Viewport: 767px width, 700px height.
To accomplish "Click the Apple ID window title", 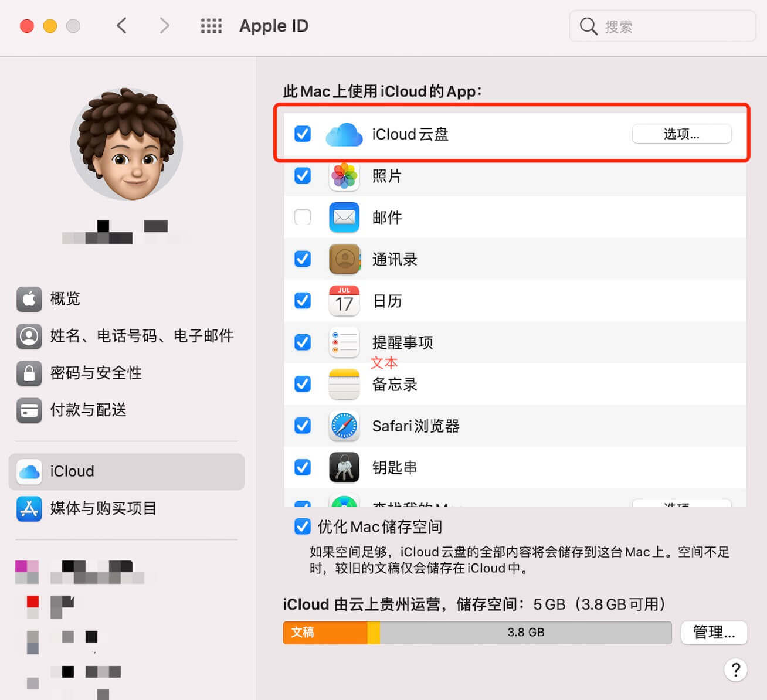I will [x=274, y=26].
